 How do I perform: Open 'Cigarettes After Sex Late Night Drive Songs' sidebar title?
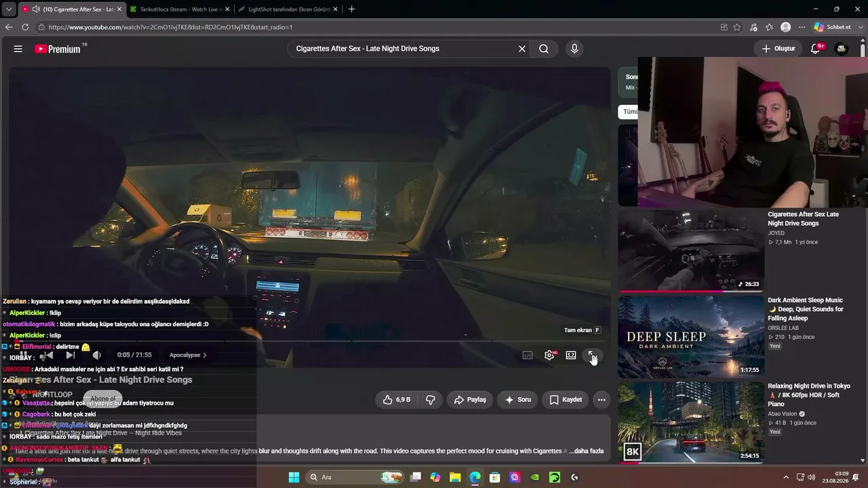[803, 219]
